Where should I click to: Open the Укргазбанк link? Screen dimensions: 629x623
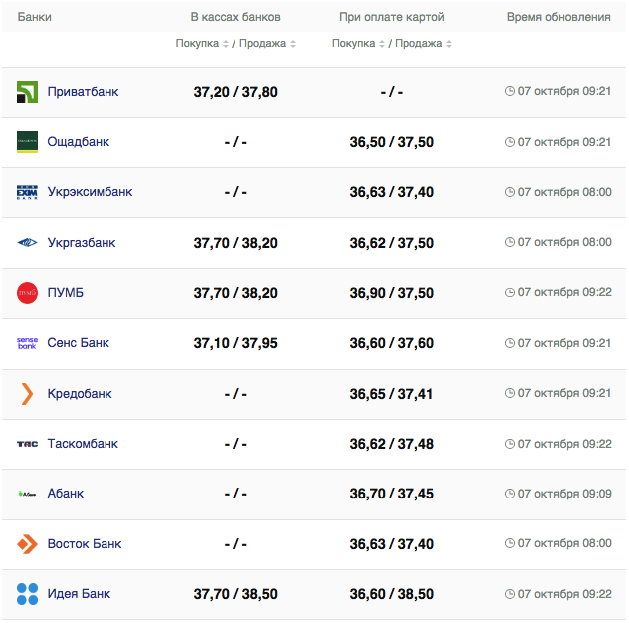[x=81, y=242]
